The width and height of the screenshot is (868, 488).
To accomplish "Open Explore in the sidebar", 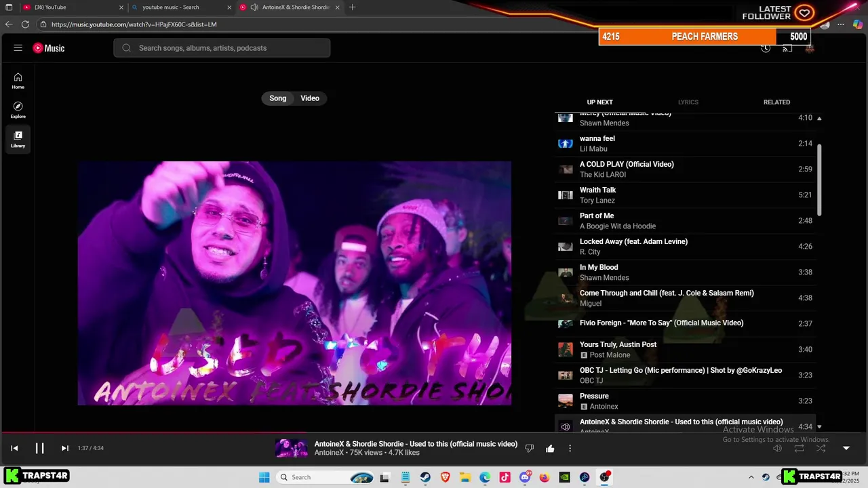I will click(x=18, y=110).
